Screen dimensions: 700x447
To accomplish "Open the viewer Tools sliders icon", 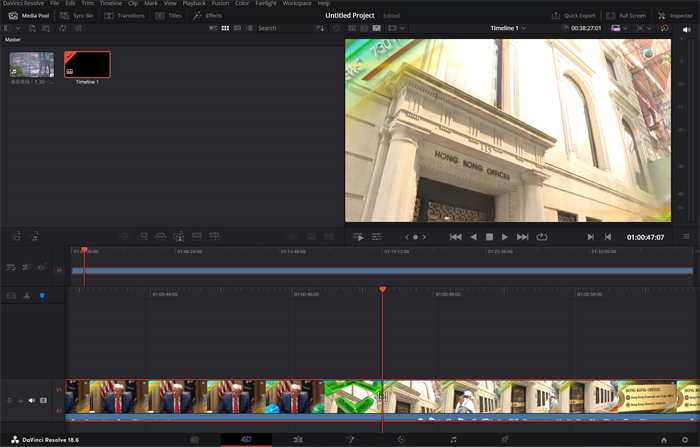I will tap(377, 237).
